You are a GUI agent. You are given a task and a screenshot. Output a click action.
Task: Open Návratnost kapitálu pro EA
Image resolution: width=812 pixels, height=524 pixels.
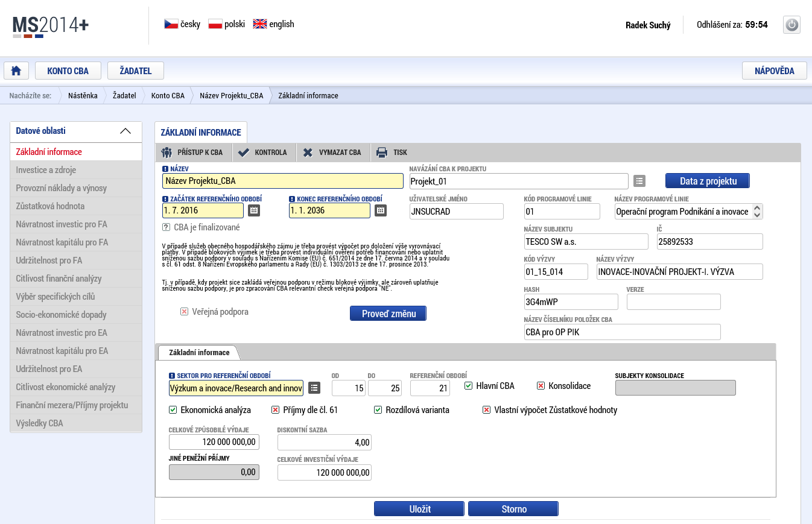pos(76,351)
